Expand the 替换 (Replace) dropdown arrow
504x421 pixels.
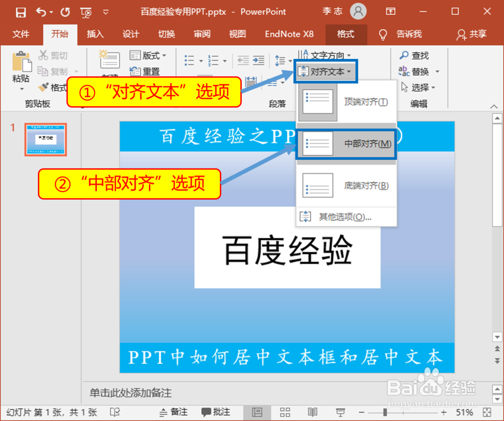click(437, 71)
